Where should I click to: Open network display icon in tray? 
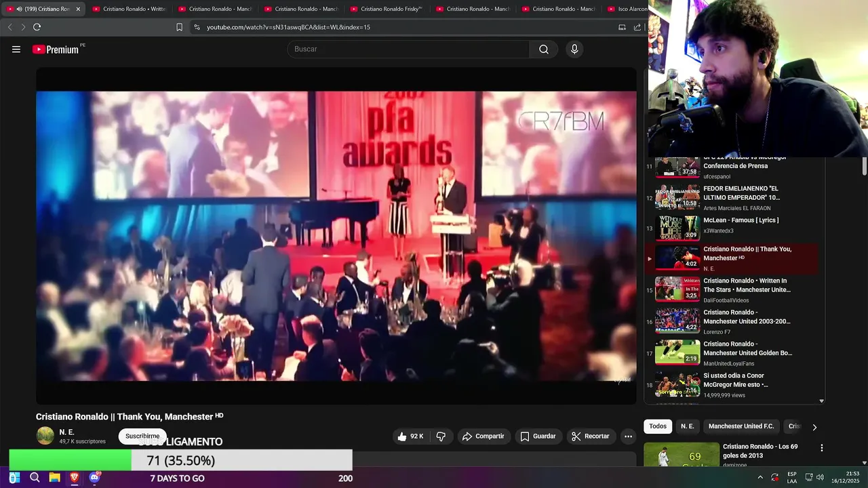[809, 478]
